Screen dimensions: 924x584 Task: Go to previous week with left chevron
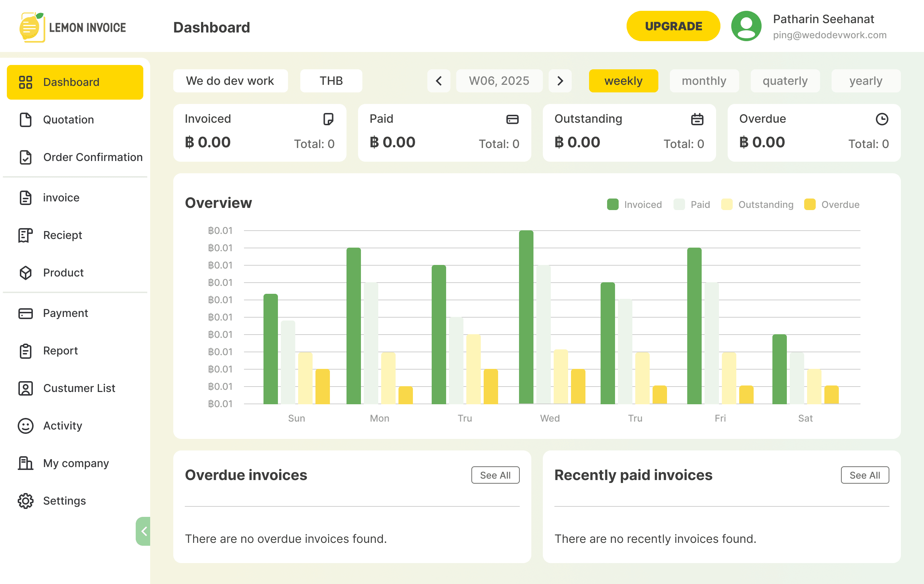439,81
